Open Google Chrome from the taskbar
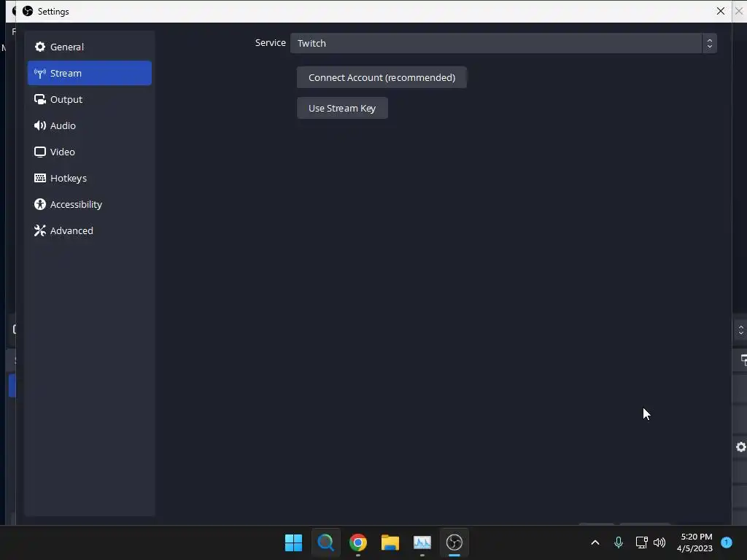Image resolution: width=747 pixels, height=560 pixels. 358,542
